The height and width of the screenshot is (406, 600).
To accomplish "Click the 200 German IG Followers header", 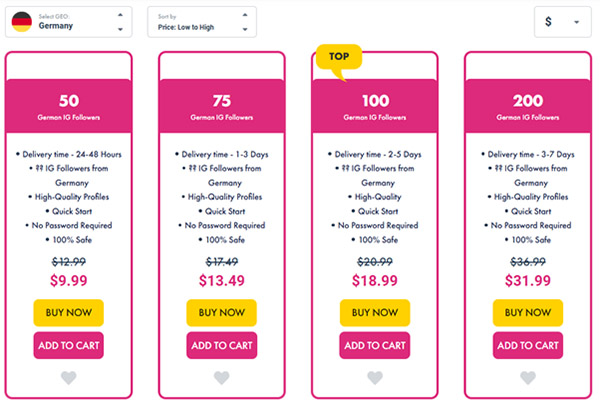I will 527,107.
